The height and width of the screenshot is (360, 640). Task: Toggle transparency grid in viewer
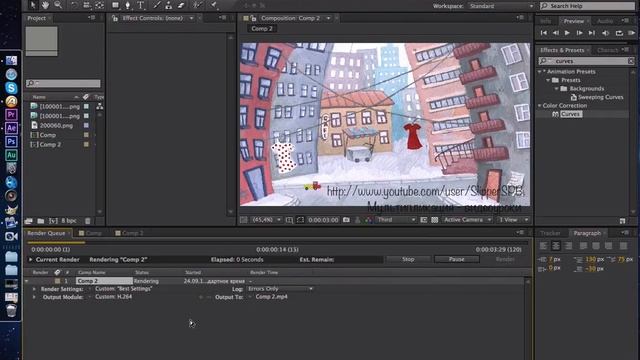coord(435,220)
